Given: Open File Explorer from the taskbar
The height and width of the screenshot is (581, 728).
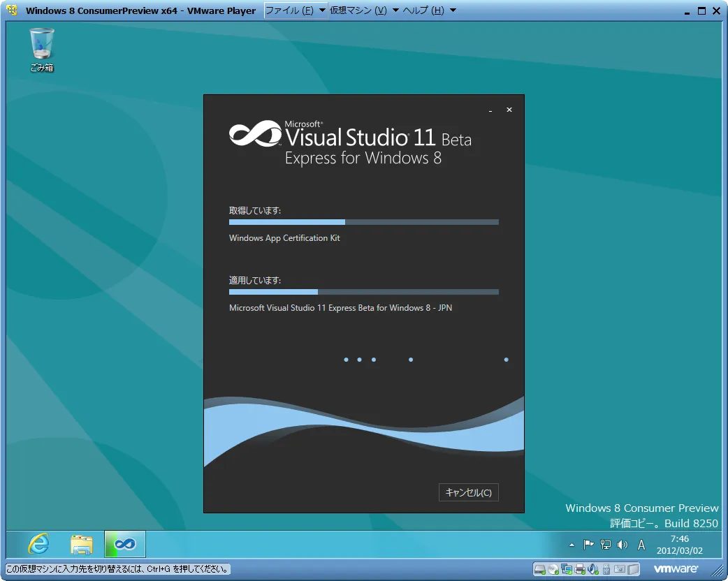Looking at the screenshot, I should click(82, 544).
